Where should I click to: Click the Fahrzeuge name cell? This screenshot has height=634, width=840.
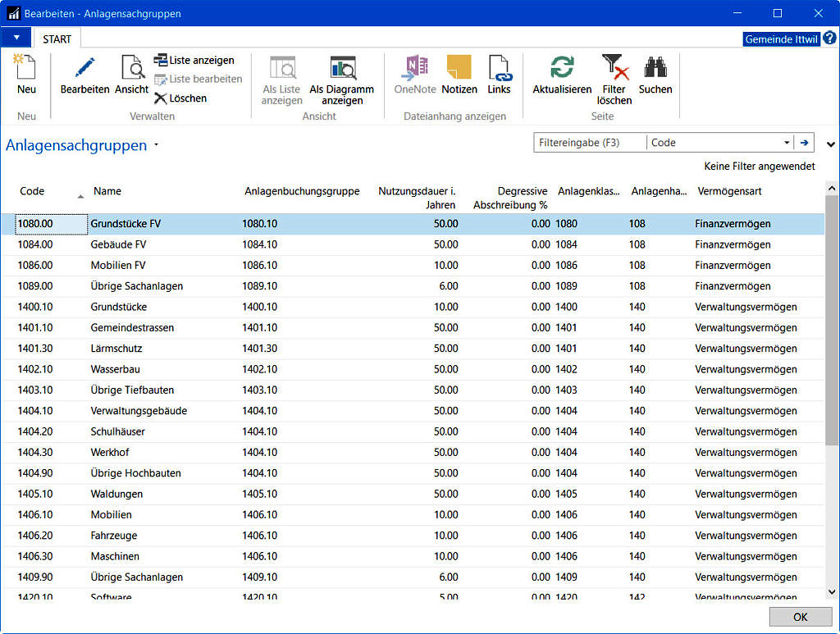click(x=113, y=536)
